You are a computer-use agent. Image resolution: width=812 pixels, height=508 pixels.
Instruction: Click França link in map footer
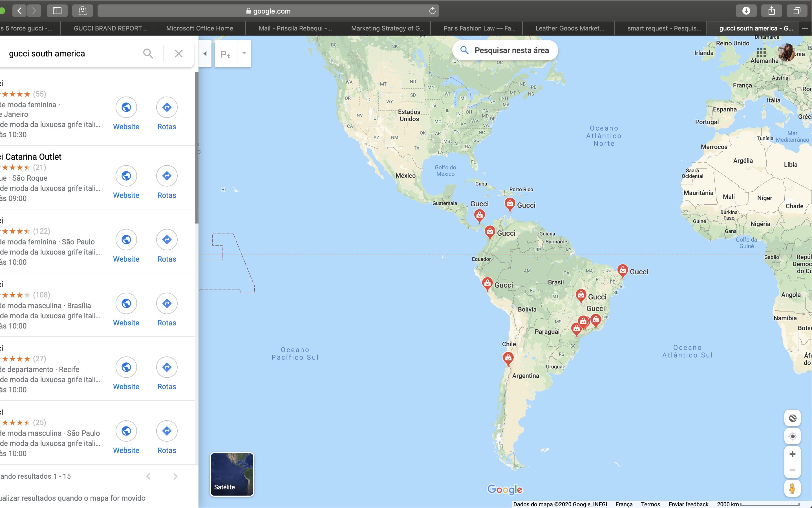624,504
